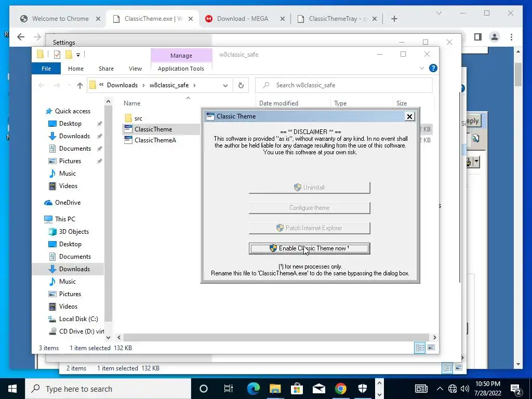Expand the ribbon with chevron arrow
Screen dimensions: 532x399
pos(422,68)
